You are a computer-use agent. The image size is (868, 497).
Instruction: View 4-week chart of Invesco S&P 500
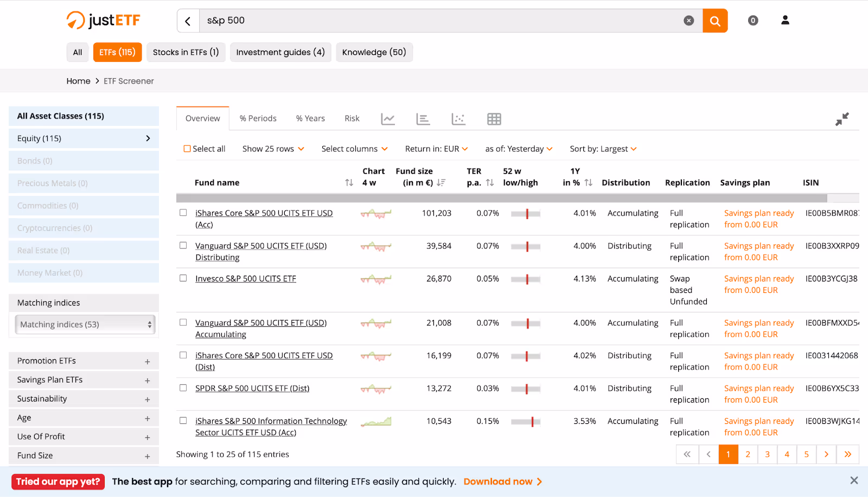pos(376,279)
